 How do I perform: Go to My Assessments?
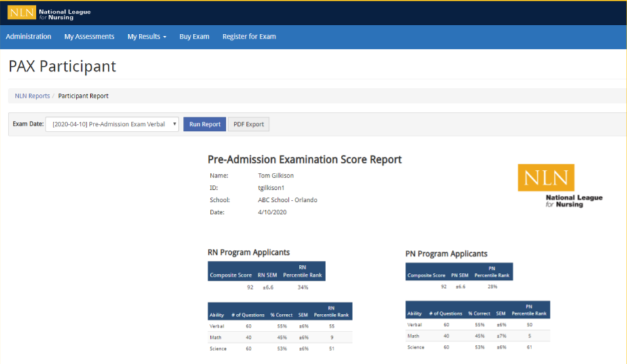click(x=89, y=37)
